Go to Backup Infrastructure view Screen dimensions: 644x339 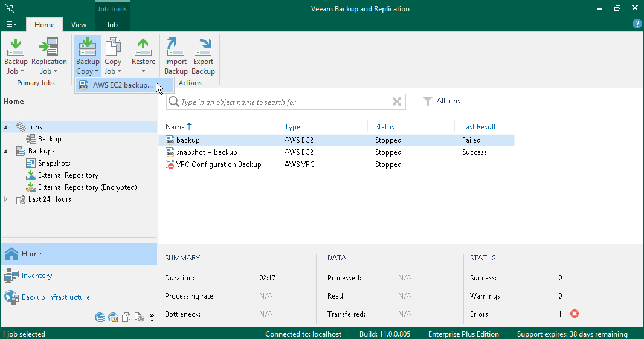click(56, 297)
